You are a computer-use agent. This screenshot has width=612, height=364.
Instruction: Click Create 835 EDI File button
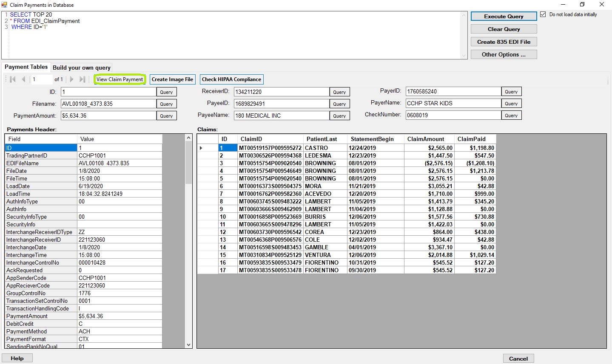(504, 42)
